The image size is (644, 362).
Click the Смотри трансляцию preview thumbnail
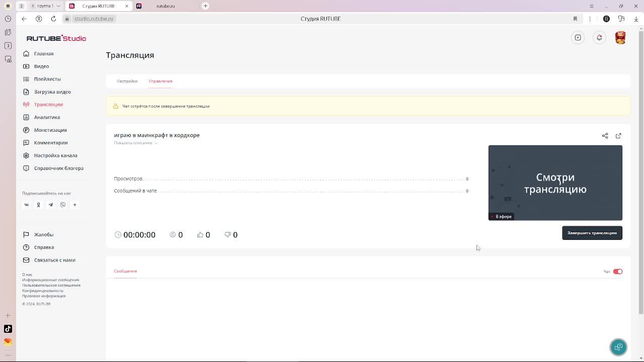(555, 183)
